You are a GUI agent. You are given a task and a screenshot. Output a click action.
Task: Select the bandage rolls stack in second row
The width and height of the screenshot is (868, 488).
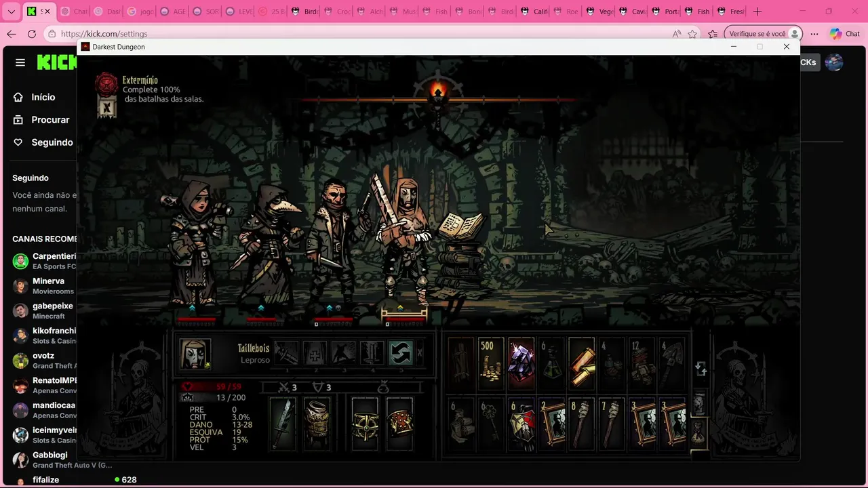tap(461, 424)
